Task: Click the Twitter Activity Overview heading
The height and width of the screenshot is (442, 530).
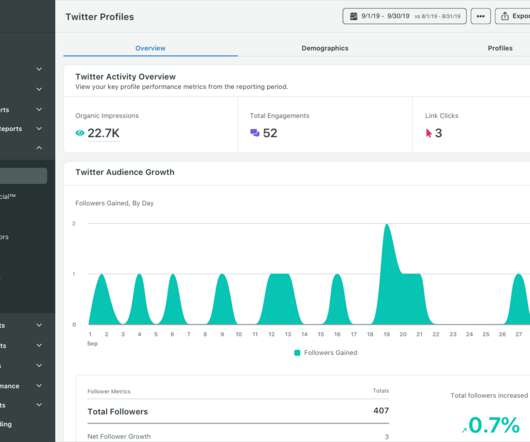Action: pyautogui.click(x=125, y=77)
